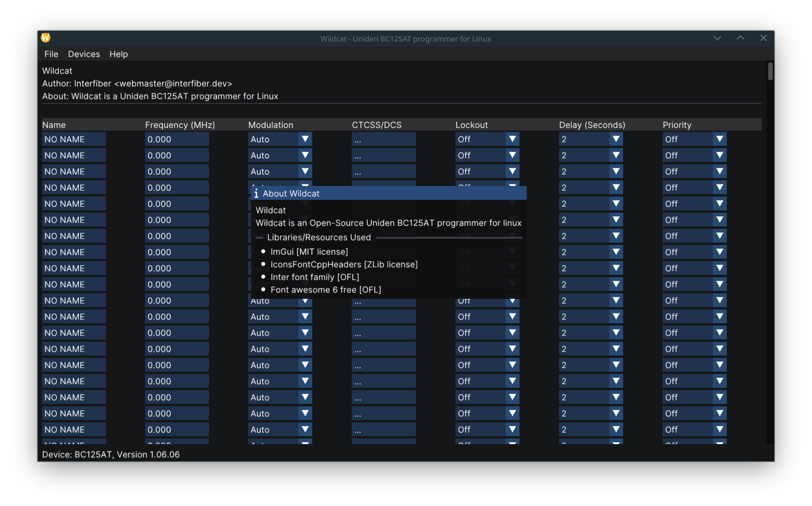The image size is (812, 506).
Task: Maximize the Wildcat window
Action: click(740, 38)
